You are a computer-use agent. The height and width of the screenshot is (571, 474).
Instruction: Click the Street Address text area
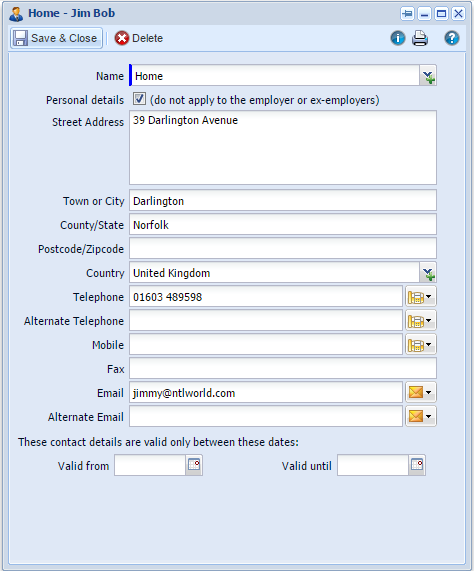tap(283, 147)
